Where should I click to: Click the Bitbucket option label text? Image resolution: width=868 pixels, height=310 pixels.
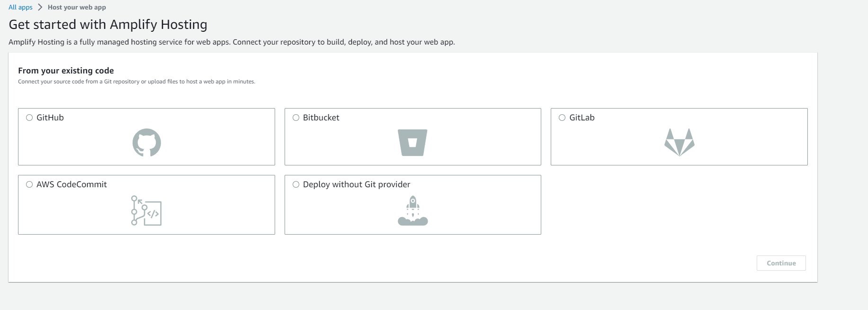[321, 118]
